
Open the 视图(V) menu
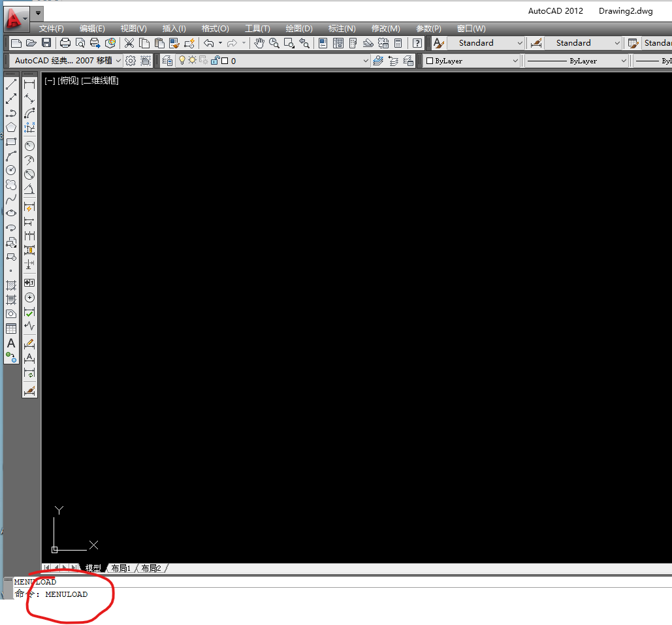pos(134,29)
